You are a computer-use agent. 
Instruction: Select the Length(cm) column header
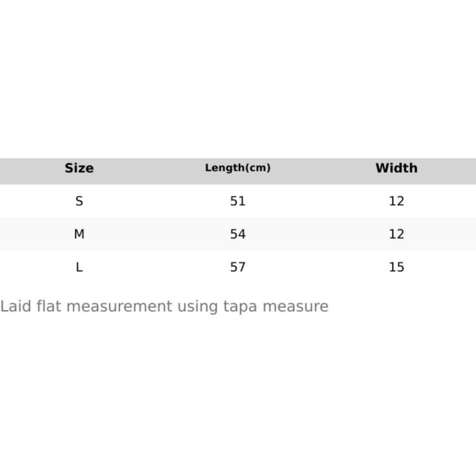point(237,168)
